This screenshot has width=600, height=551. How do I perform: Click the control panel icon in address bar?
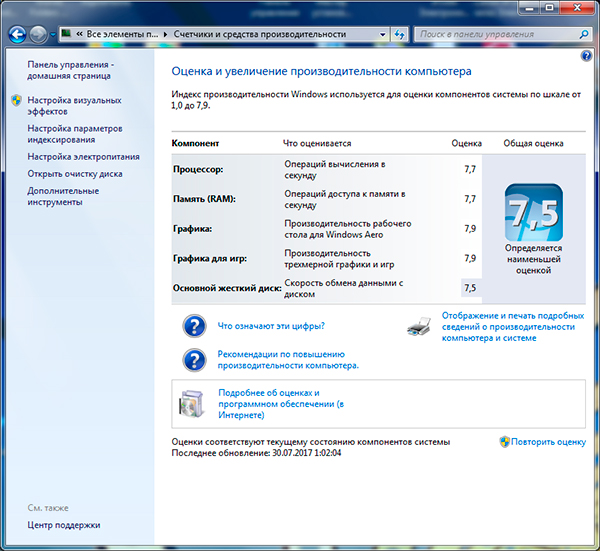coord(66,33)
